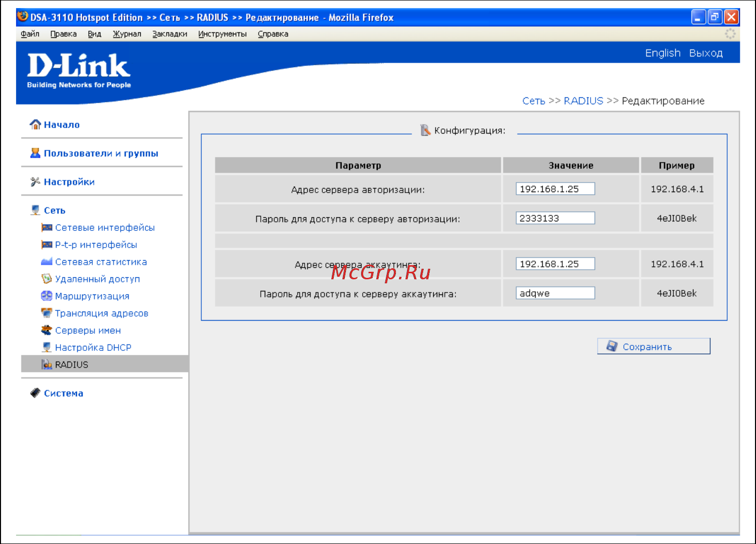Screen dimensions: 756x544
Task: Click the icon beside Настройка DHCP
Action: click(x=47, y=347)
